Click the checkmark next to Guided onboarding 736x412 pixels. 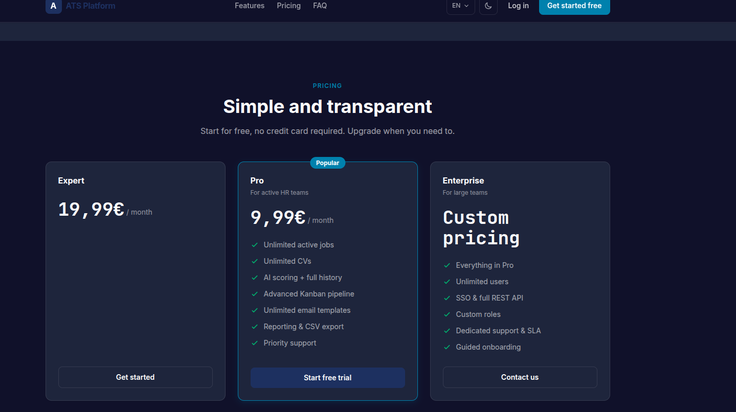[x=447, y=347]
